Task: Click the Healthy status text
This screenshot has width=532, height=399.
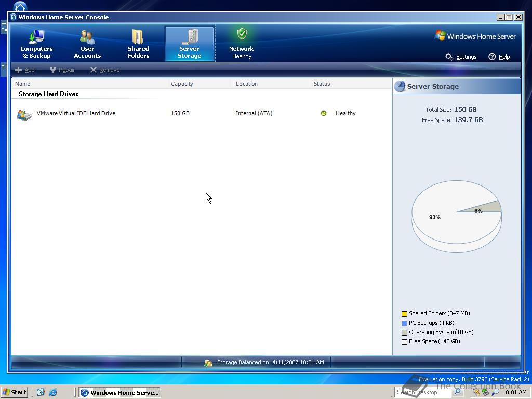Action: coord(345,113)
